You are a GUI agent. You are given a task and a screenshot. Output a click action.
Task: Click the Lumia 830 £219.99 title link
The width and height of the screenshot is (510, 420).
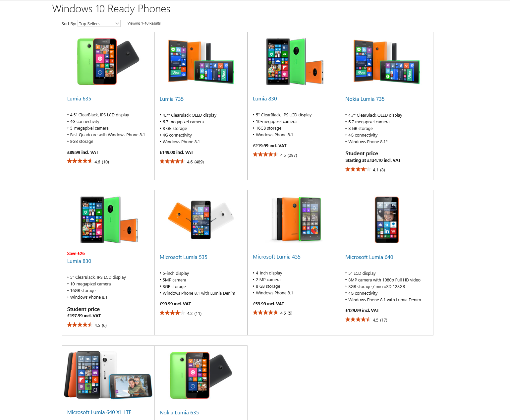[264, 99]
